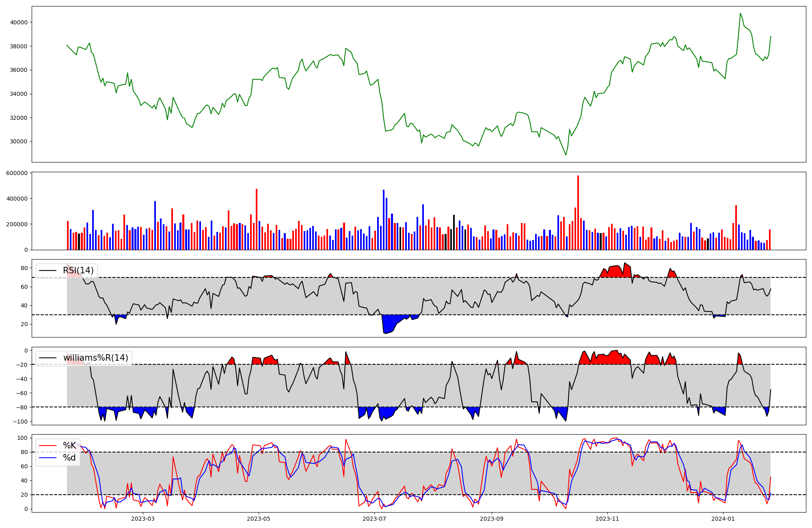Click the 2023-03 x-axis date label
Image resolution: width=812 pixels, height=528 pixels.
[143, 519]
